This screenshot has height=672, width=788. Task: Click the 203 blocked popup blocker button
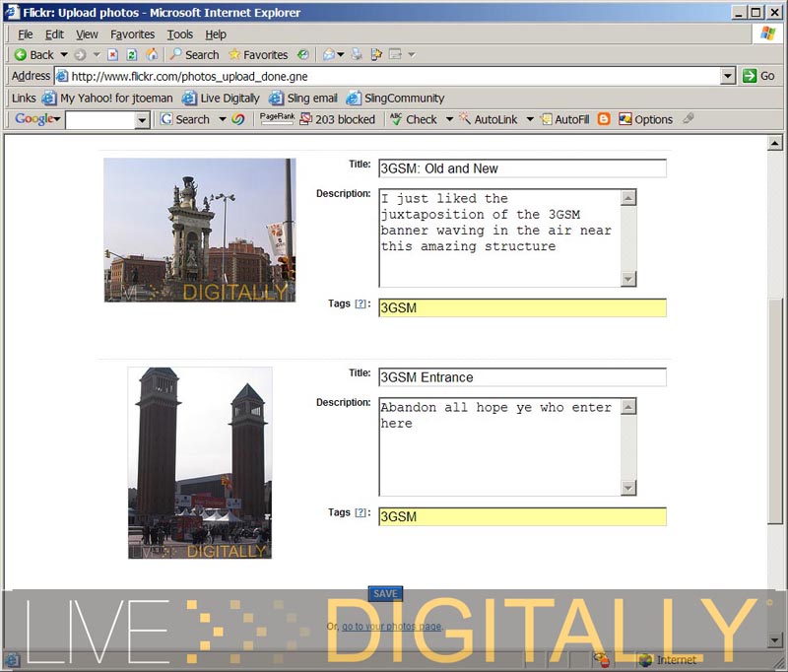[x=337, y=119]
